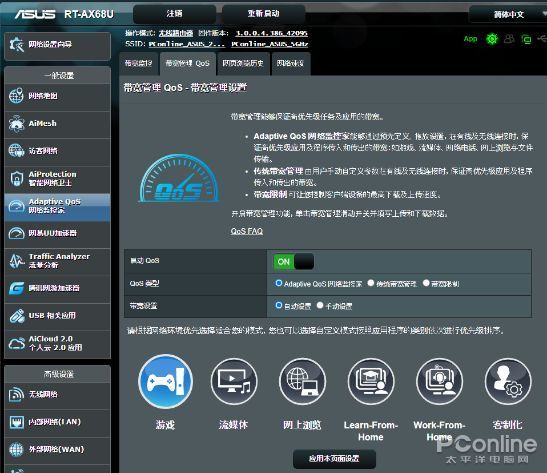Select manual bandwidth setting radio
Viewport: 547px width, 473px height.
320,305
